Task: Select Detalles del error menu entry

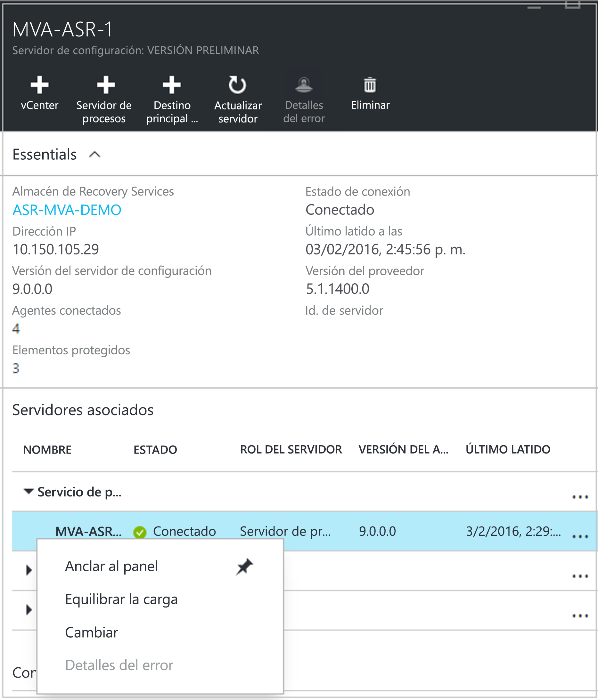Action: [160, 665]
